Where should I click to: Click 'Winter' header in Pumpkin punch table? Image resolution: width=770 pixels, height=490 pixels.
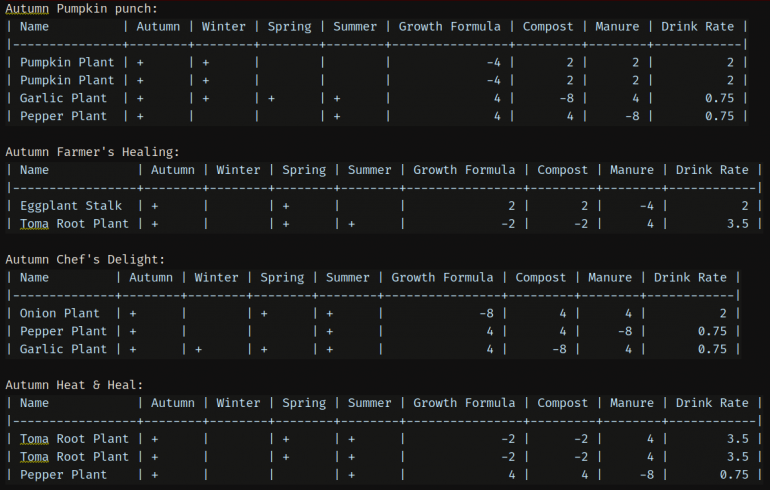tap(223, 27)
